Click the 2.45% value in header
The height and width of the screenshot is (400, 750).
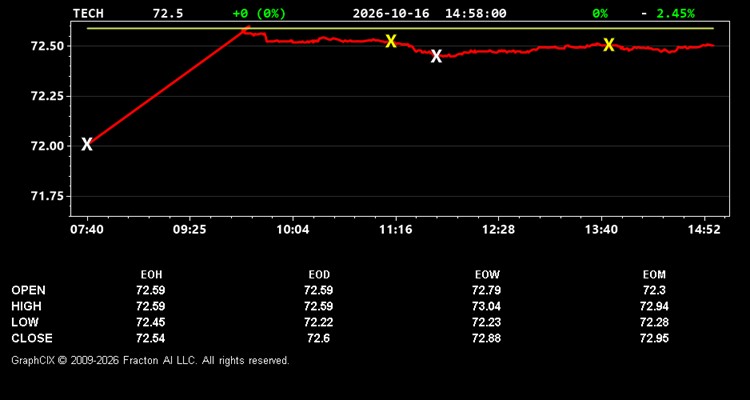tap(675, 13)
